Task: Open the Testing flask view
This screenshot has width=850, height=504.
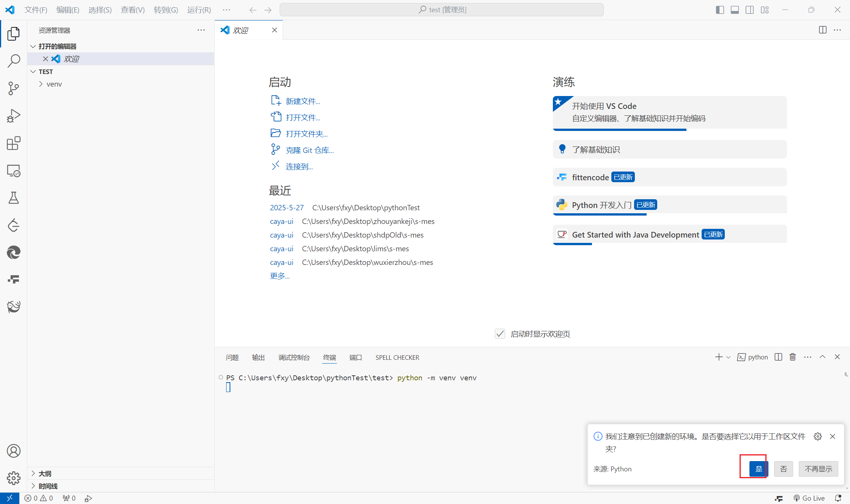Action: (14, 198)
